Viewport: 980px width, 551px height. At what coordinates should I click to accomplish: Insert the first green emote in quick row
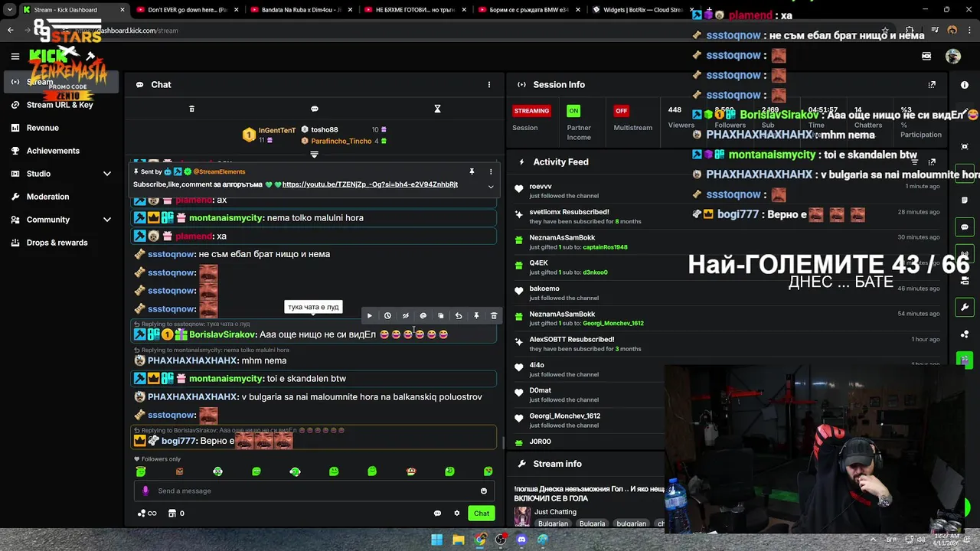pos(141,471)
